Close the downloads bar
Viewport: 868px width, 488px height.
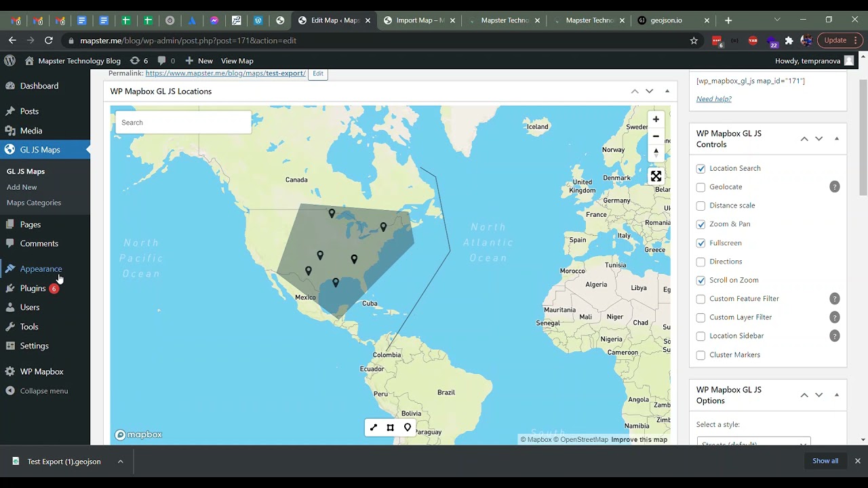click(857, 461)
